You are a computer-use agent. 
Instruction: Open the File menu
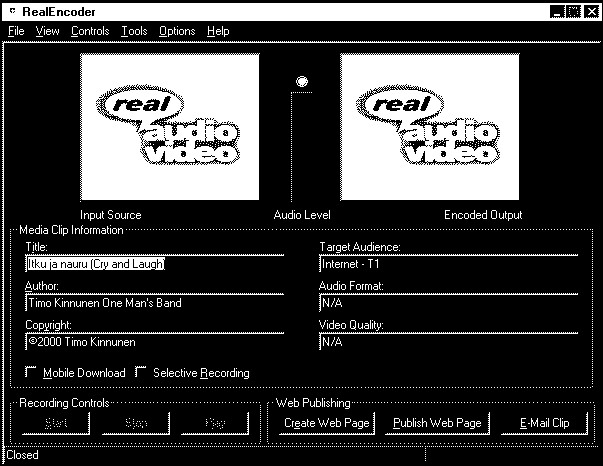tap(16, 31)
